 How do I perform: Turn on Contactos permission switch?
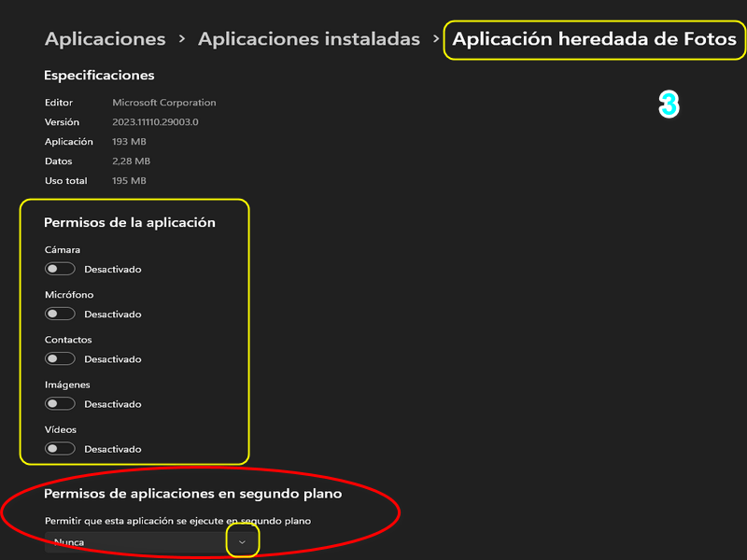point(60,358)
